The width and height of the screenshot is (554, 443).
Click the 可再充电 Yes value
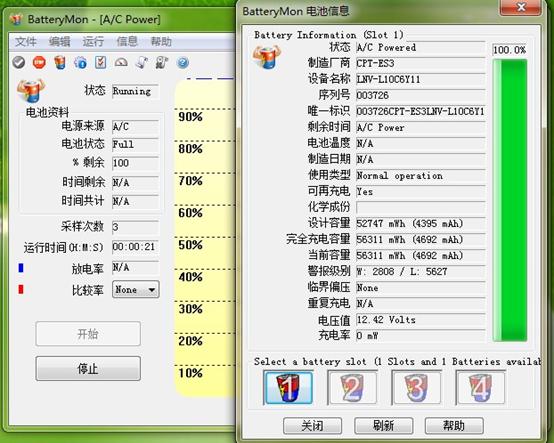click(x=420, y=192)
